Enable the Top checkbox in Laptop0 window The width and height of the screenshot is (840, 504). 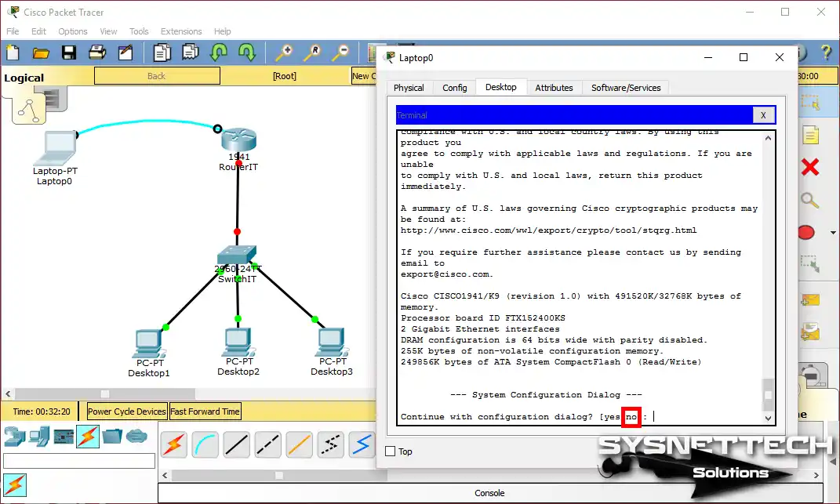tap(391, 451)
